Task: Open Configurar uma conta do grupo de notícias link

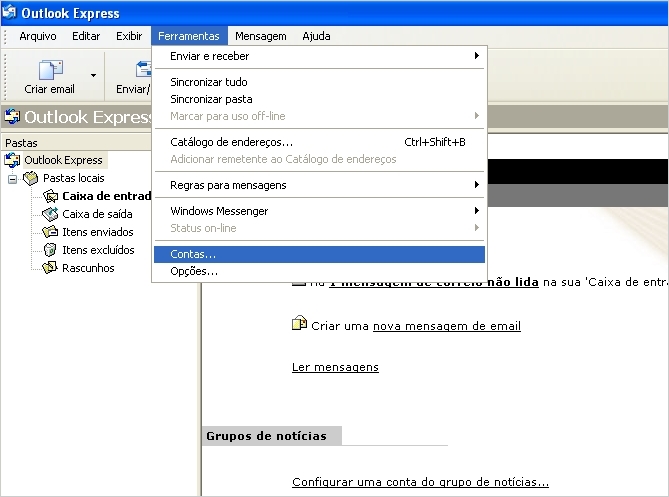Action: pyautogui.click(x=420, y=482)
